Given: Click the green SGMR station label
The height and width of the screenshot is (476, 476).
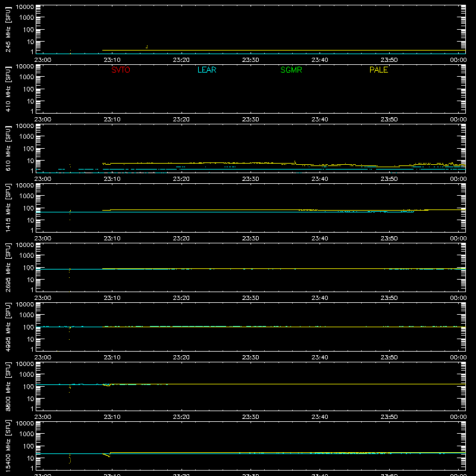Looking at the screenshot, I should pyautogui.click(x=291, y=70).
